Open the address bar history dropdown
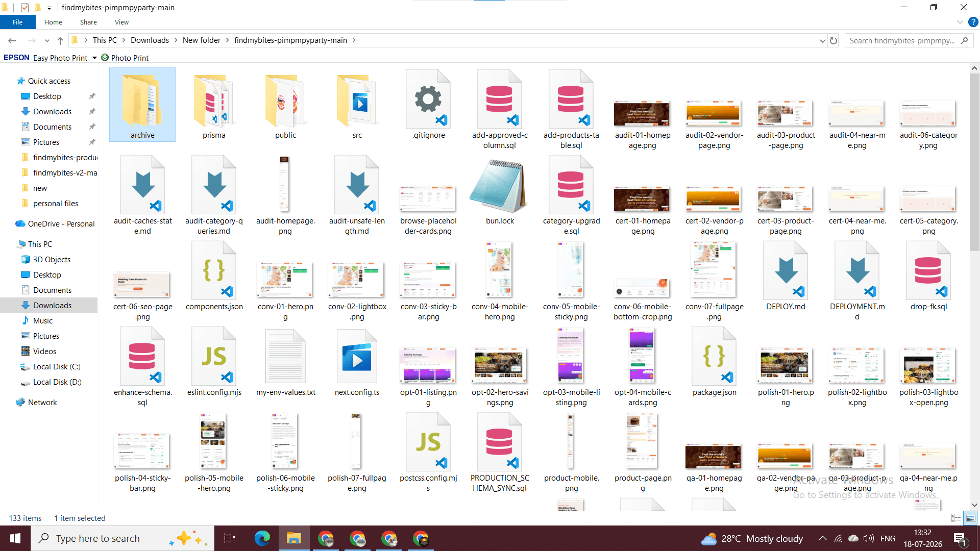The image size is (980, 551). [x=822, y=40]
